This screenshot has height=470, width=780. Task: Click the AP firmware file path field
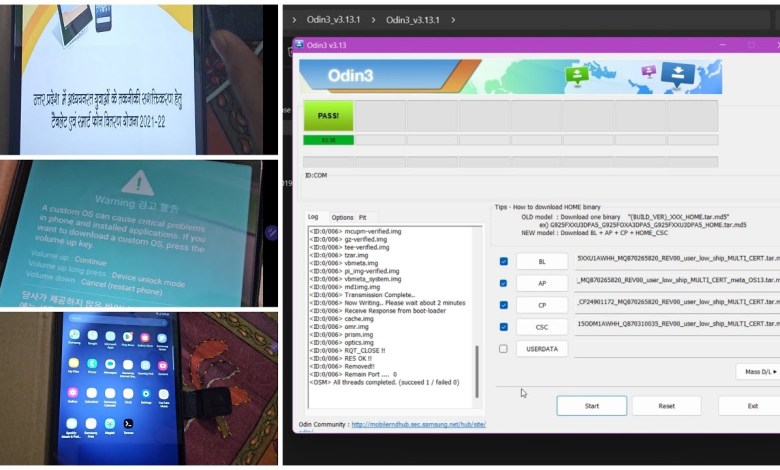click(677, 283)
